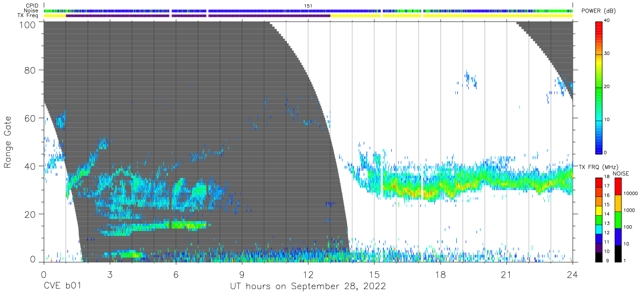Click the Range Gate y-axis title
Viewport: 644px width, 297px height.
pos(8,142)
